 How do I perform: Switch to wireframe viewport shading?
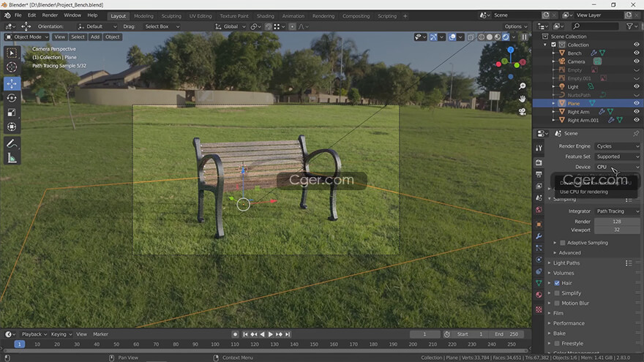[481, 37]
